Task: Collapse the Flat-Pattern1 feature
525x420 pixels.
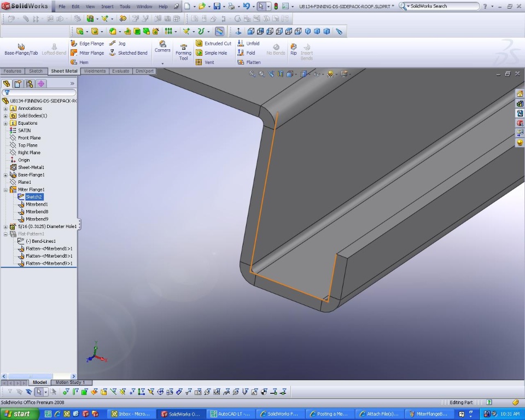Action: tap(5, 234)
